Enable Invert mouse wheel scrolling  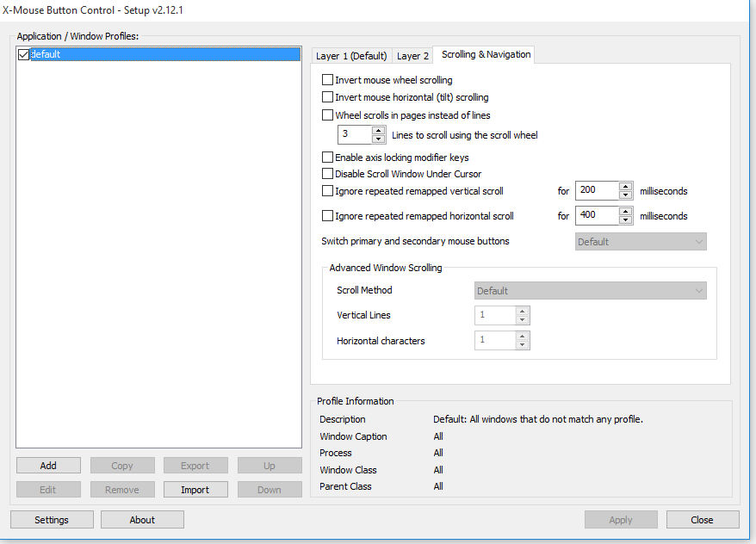click(x=327, y=79)
